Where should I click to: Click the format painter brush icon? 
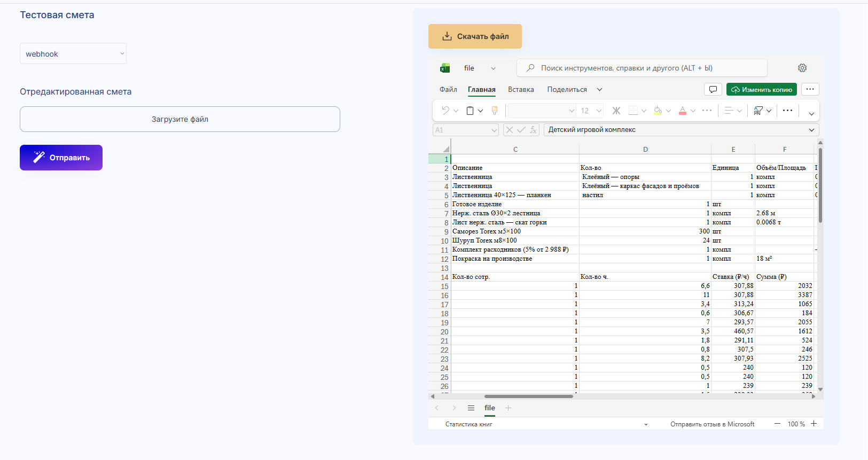495,111
